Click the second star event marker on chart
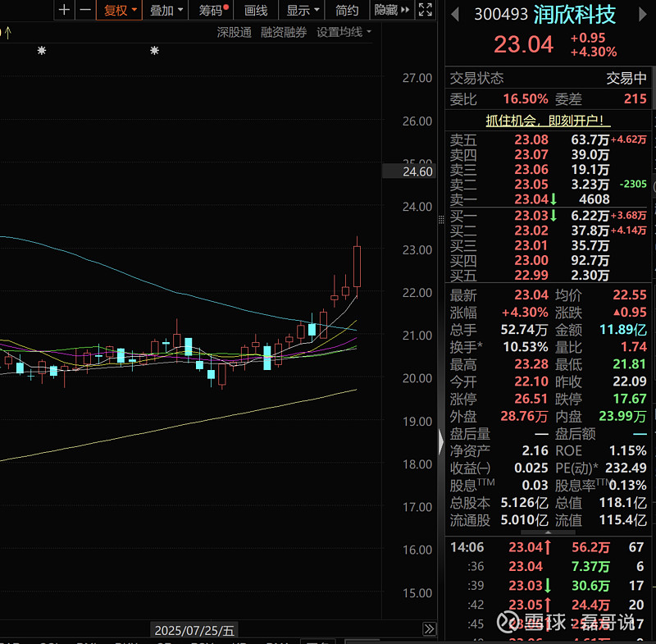Screen dimensions: 656x644 point(154,51)
